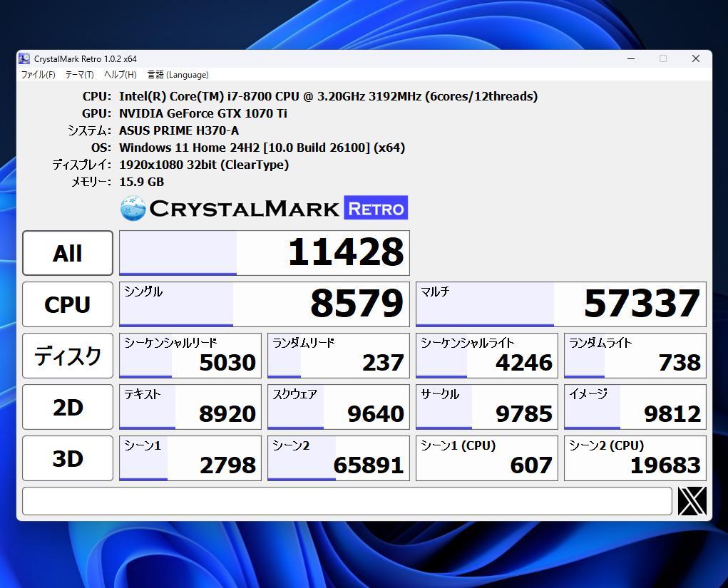Open the テーマ(T) menu
The image size is (728, 588).
79,75
